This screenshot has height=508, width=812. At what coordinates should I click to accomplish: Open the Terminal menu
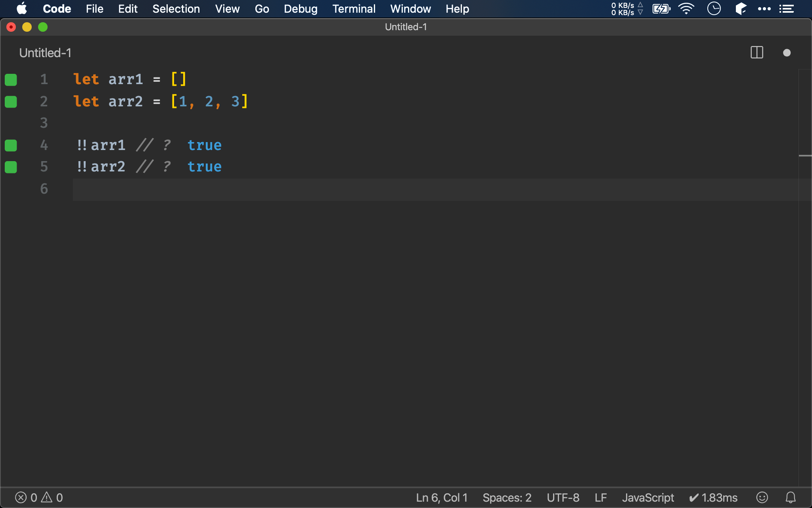[x=353, y=8]
